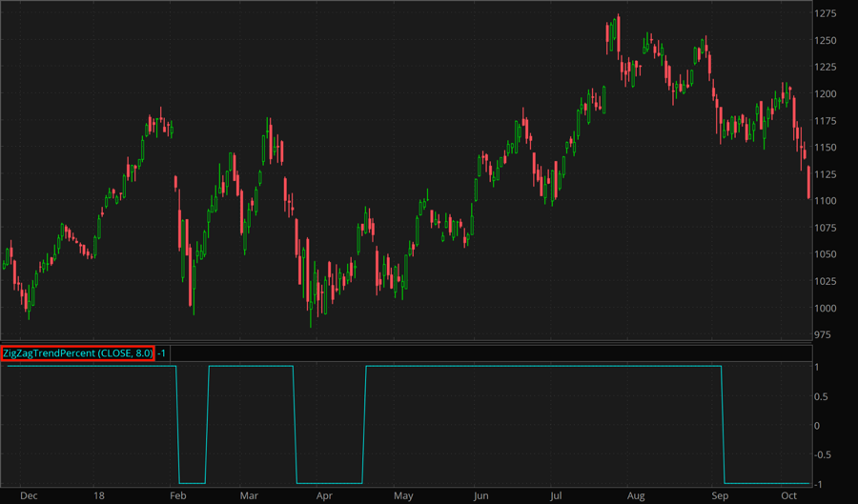Click the ZigZagTrendPercent (CLOSE, 8.0) study label
The image size is (858, 504).
coord(77,353)
